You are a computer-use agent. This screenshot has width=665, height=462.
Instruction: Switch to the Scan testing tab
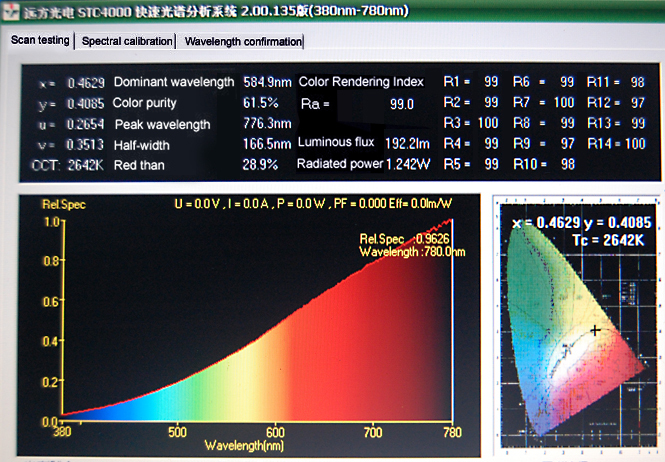[40, 41]
